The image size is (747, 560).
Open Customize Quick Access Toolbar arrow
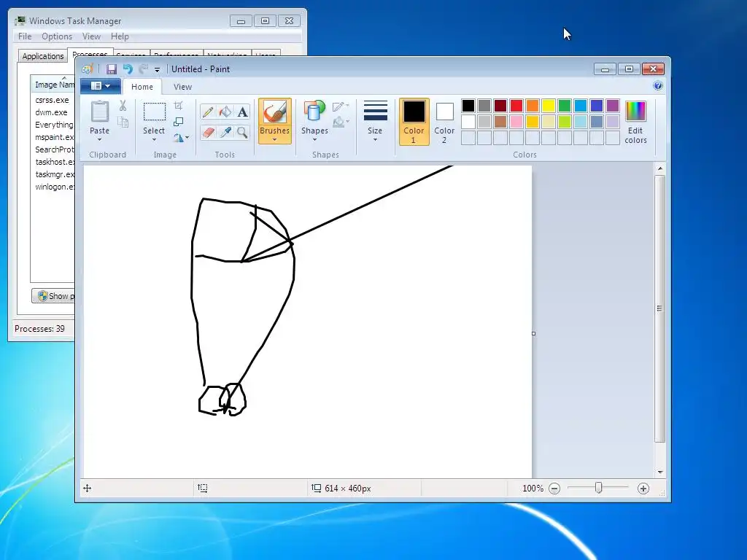coord(158,70)
